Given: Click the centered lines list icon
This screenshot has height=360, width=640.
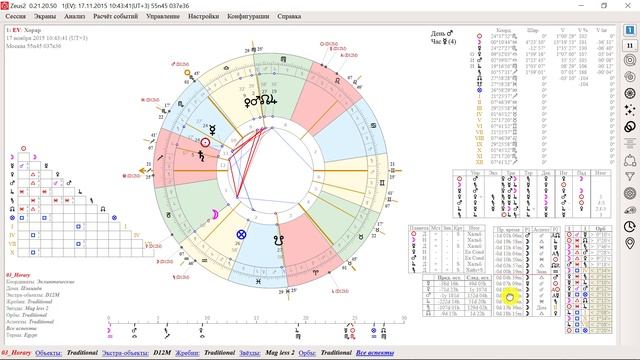Looking at the screenshot, I should coord(630,143).
